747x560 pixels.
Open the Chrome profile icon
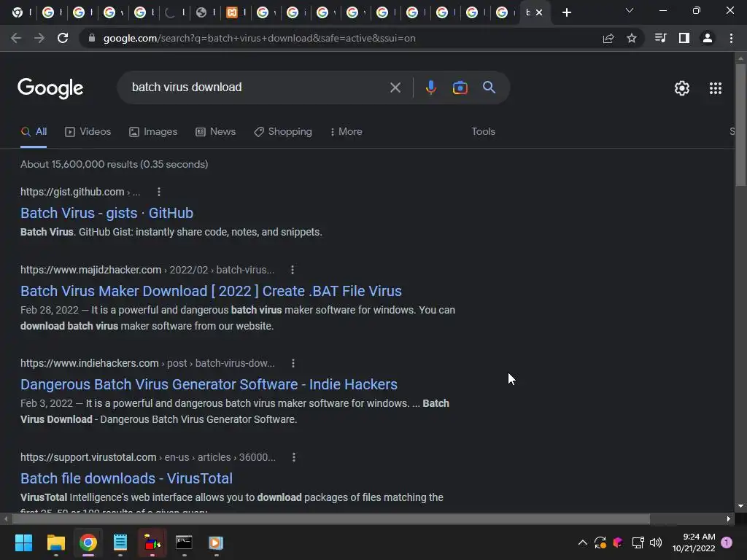(x=708, y=38)
